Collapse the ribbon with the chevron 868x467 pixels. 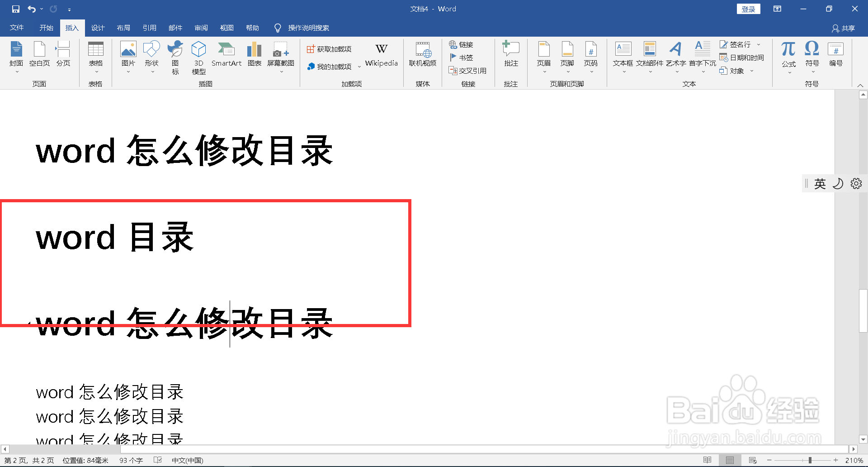(860, 86)
